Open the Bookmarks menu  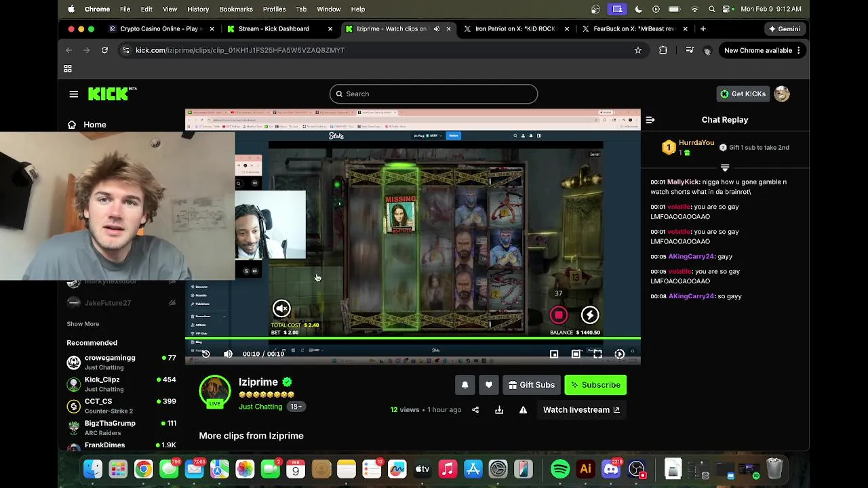236,9
